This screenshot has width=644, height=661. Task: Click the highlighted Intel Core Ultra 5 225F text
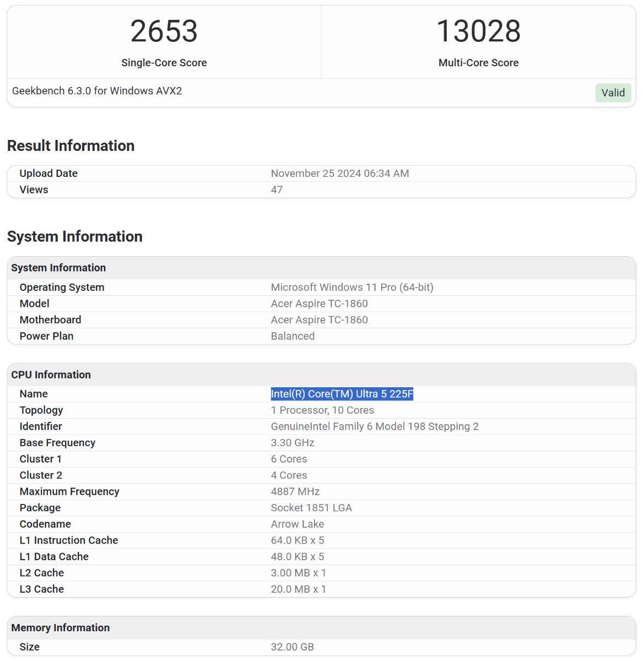342,394
